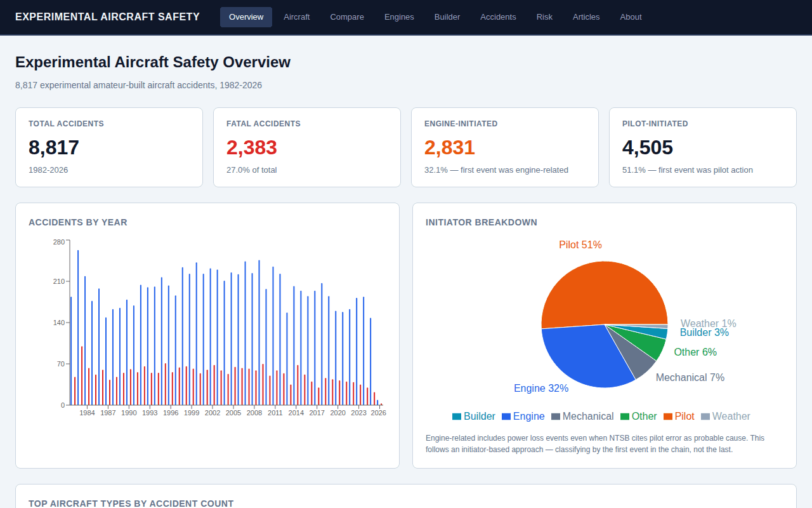Open the Risk analysis page
This screenshot has height=508, width=812.
544,17
